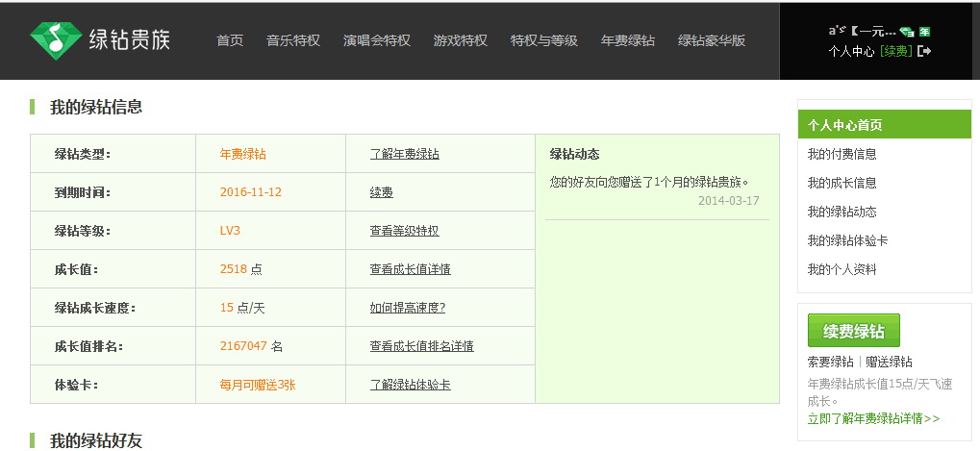The width and height of the screenshot is (980, 451).
Task: Open the 游戏特权 nav item
Action: click(x=461, y=40)
